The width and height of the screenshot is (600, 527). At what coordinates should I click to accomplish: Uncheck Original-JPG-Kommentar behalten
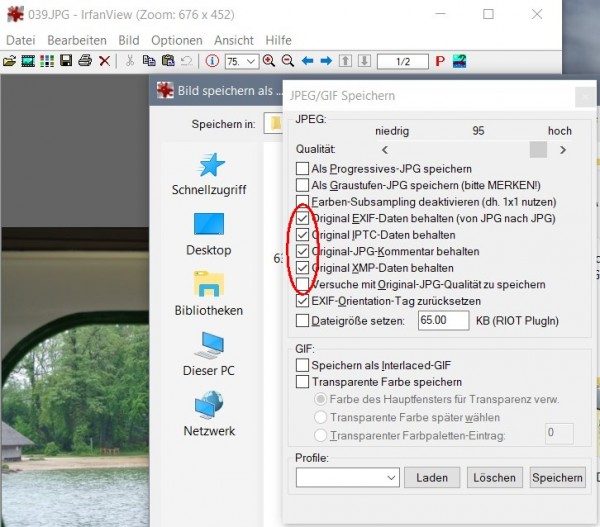click(x=302, y=251)
